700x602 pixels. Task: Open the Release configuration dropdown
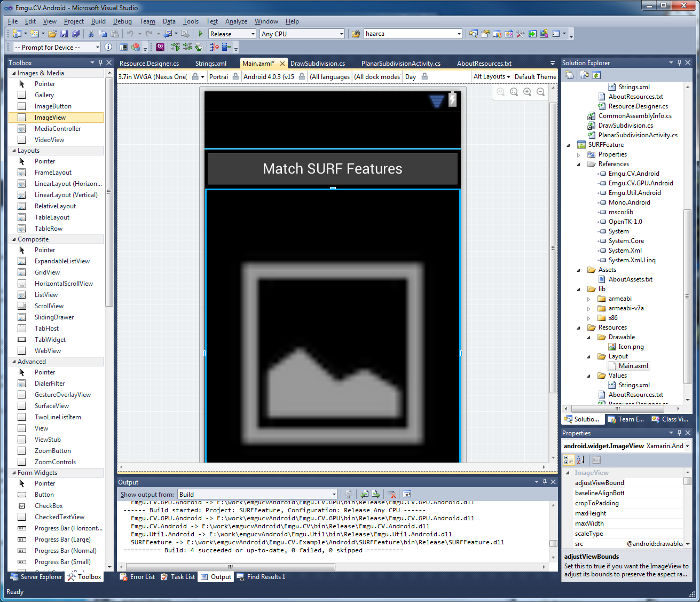coord(232,34)
